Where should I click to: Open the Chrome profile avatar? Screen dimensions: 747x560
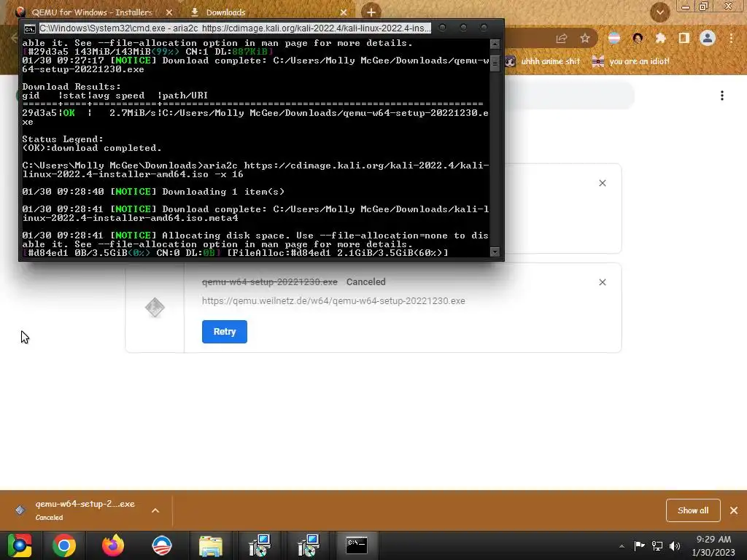pyautogui.click(x=708, y=38)
